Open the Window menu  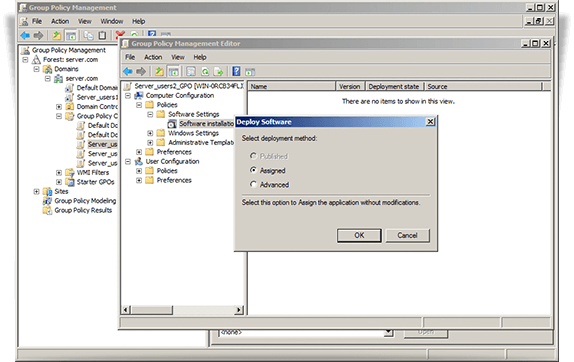click(112, 21)
